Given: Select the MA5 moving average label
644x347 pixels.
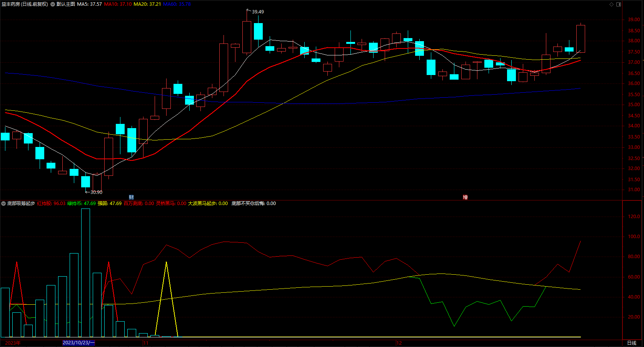Looking at the screenshot, I should tap(89, 4).
